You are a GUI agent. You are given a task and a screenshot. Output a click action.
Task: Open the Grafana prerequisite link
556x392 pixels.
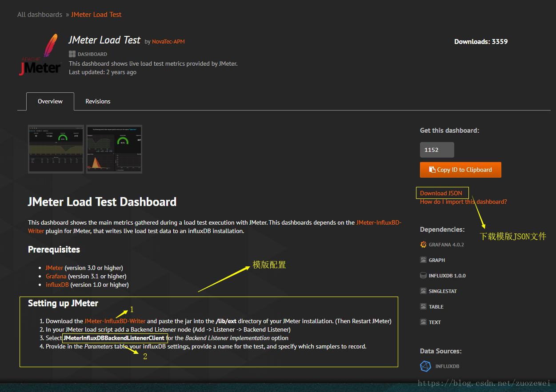point(56,276)
